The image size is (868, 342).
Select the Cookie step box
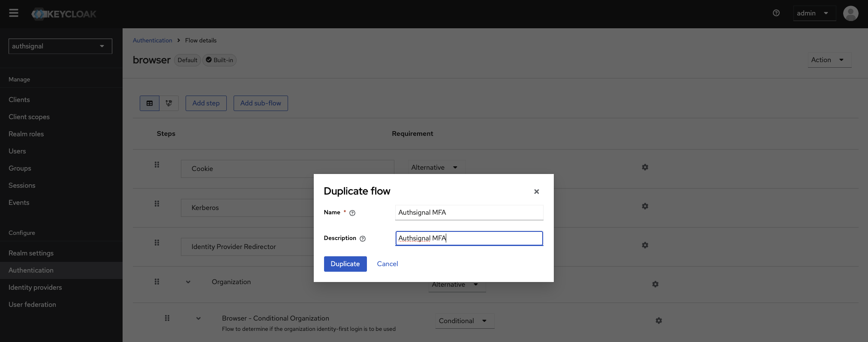tap(287, 169)
